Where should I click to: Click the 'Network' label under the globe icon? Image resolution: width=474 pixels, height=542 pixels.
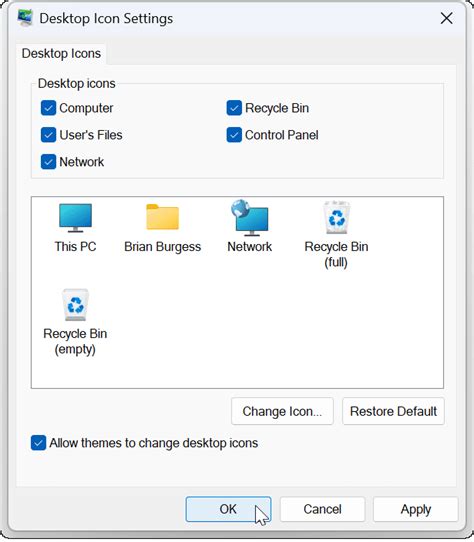coord(250,247)
